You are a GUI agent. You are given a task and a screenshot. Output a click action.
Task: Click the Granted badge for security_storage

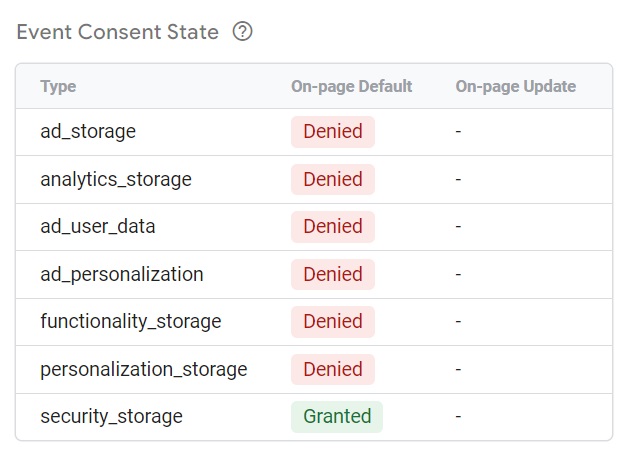[337, 417]
